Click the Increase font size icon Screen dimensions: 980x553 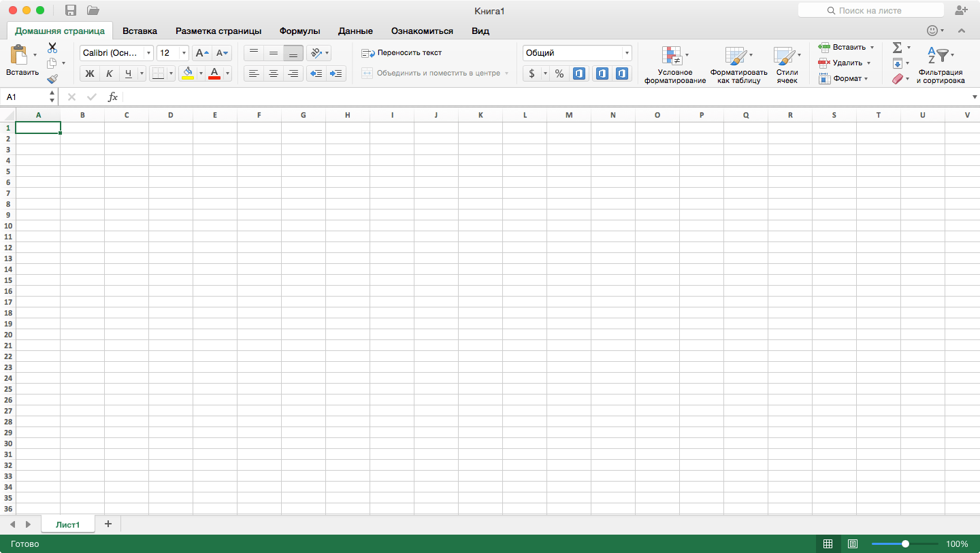(x=202, y=53)
